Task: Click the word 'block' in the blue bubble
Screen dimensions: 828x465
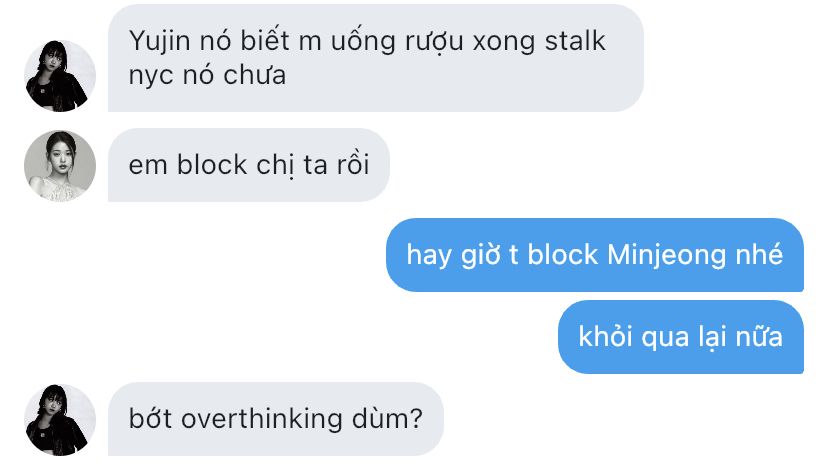Action: (x=562, y=255)
